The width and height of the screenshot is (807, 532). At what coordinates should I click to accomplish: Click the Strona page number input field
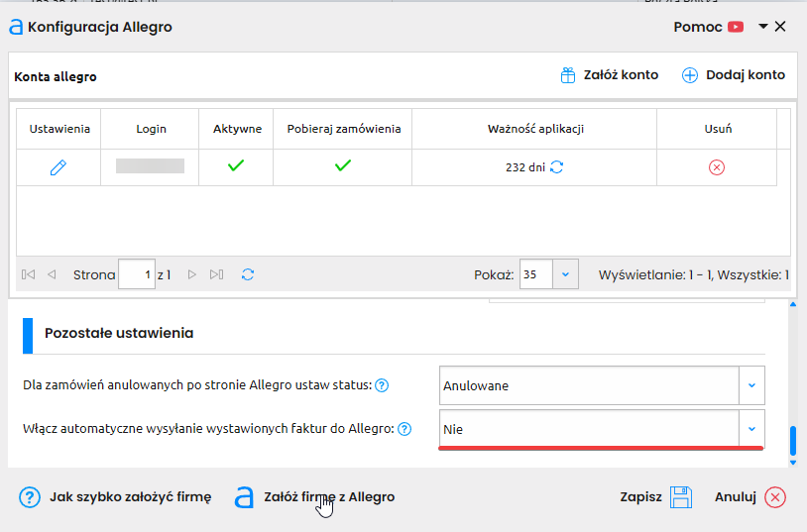[136, 274]
